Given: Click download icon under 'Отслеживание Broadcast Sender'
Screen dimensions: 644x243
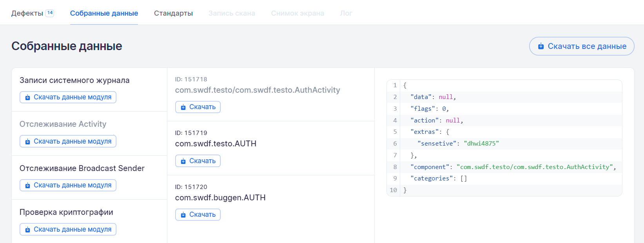Looking at the screenshot, I should (x=27, y=185).
